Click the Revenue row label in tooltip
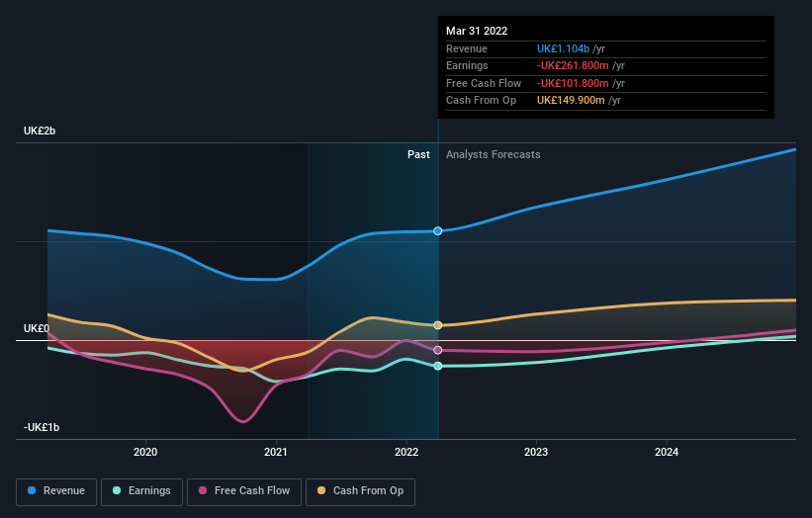 pos(467,48)
